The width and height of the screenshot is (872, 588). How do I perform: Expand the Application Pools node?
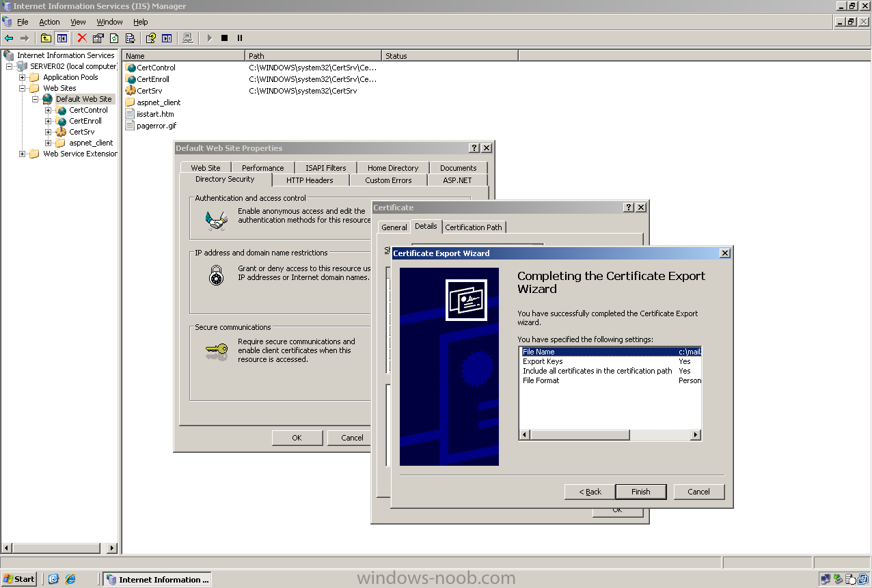point(23,77)
